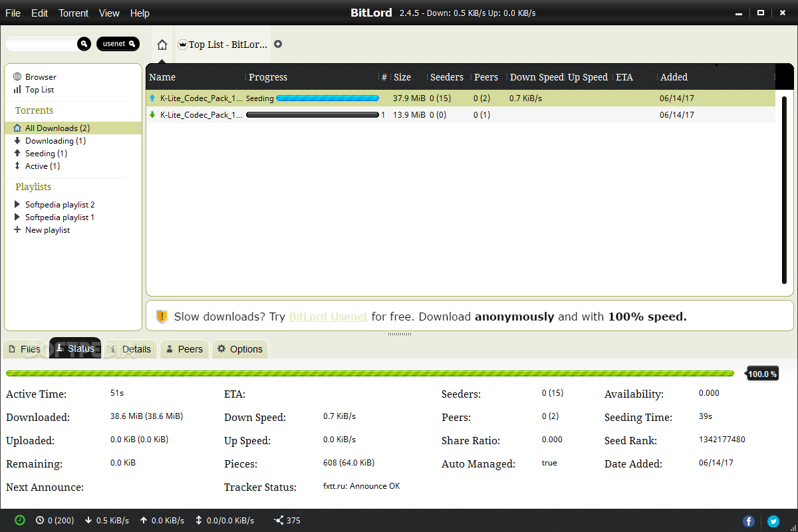Screen dimensions: 798x532
Task: Click protocol traffic 0.0/0.0 KiB/s
Action: pos(225,521)
